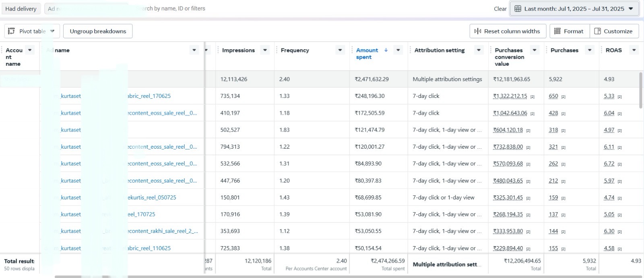The height and width of the screenshot is (278, 644).
Task: Click Reset column widths button
Action: 508,31
